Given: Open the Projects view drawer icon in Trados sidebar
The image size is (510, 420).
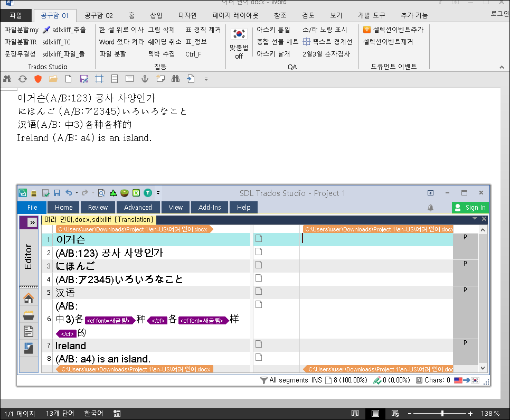Looking at the screenshot, I should (29, 315).
